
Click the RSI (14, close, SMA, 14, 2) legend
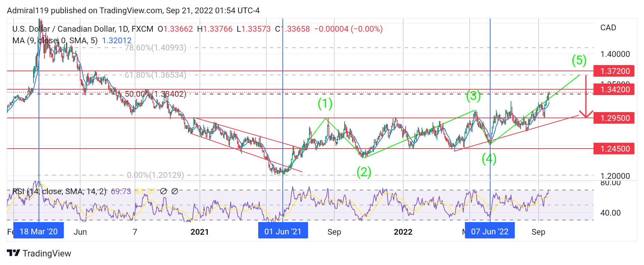[59, 191]
